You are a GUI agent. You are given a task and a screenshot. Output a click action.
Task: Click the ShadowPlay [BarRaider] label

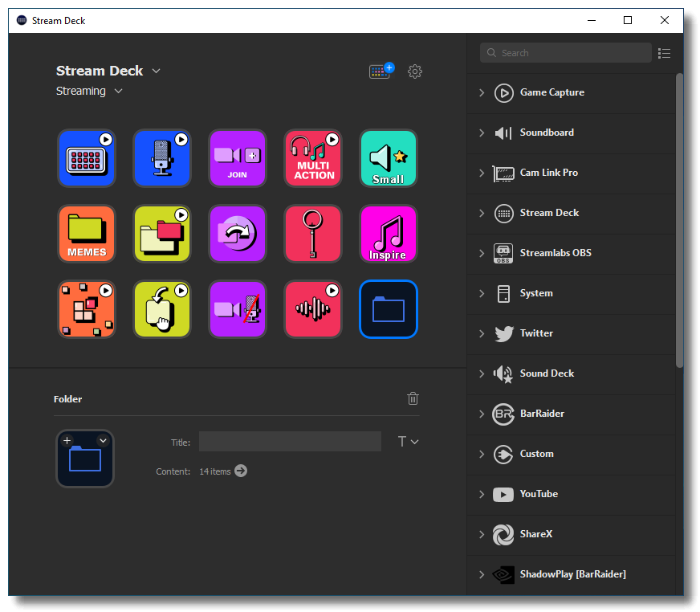pyautogui.click(x=573, y=574)
